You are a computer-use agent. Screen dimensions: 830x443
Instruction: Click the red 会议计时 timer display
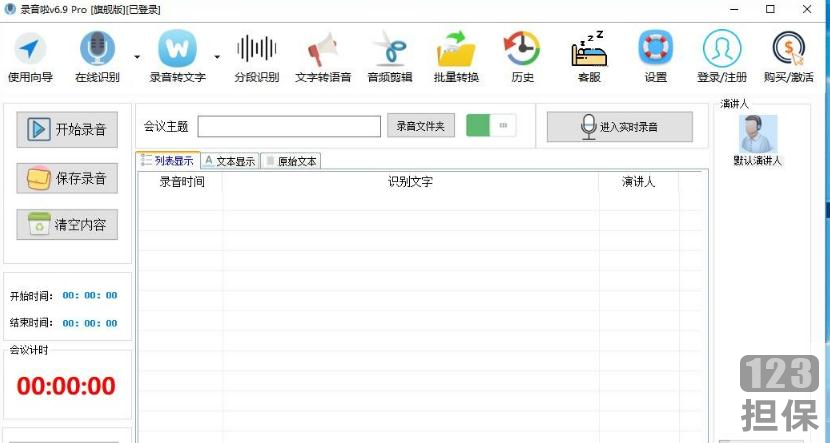[66, 386]
